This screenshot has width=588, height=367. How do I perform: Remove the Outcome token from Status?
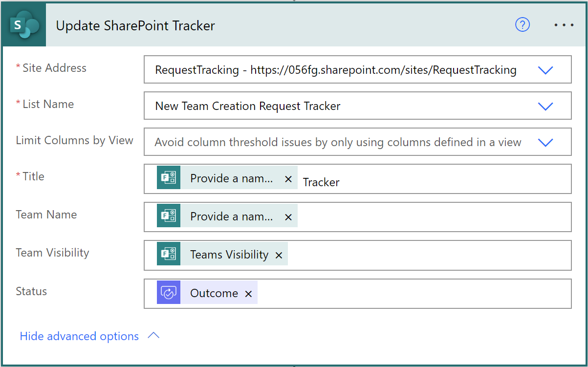(x=248, y=294)
